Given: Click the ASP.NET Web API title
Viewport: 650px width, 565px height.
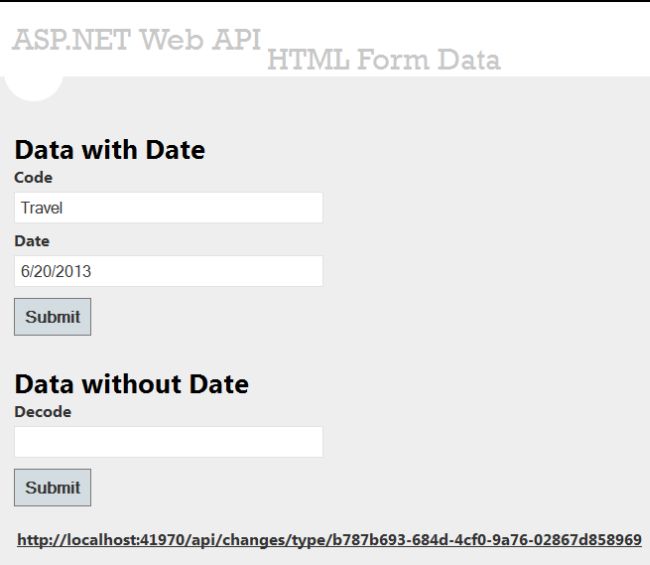Looking at the screenshot, I should (137, 39).
